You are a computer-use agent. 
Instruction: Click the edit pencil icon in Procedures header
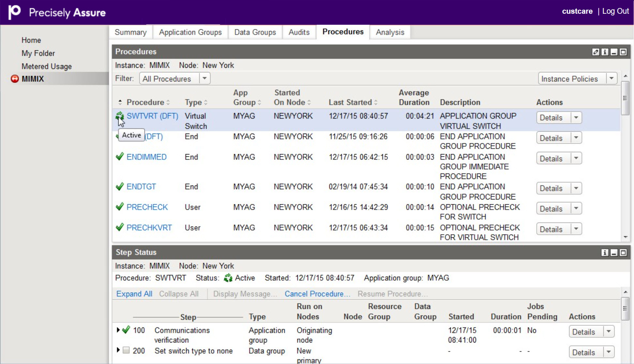point(596,52)
